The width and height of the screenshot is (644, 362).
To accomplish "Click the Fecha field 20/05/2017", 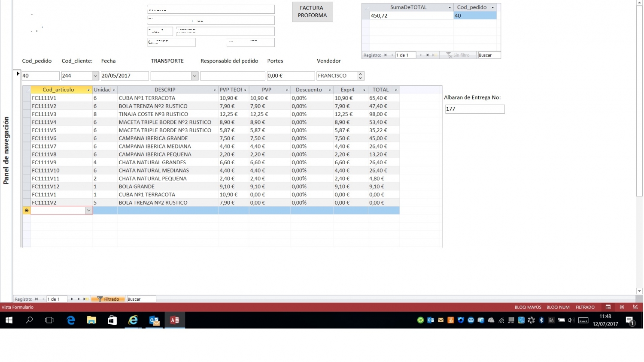I will coord(125,76).
